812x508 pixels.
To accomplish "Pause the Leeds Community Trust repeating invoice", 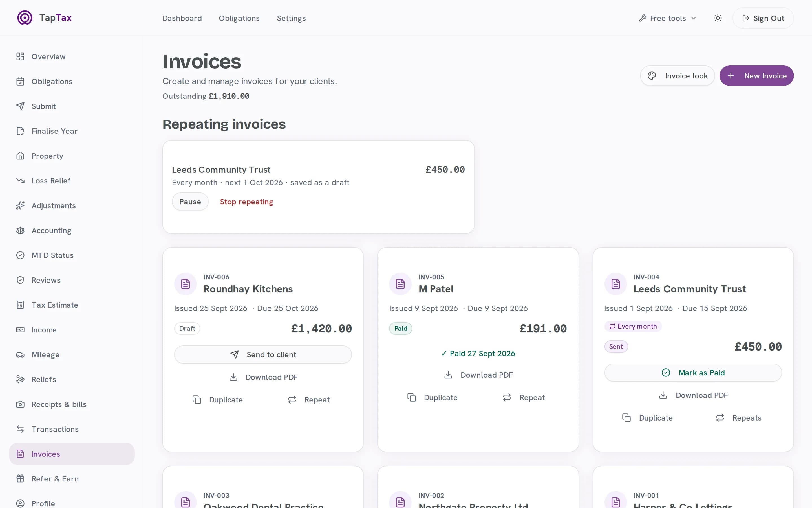I will [x=190, y=202].
